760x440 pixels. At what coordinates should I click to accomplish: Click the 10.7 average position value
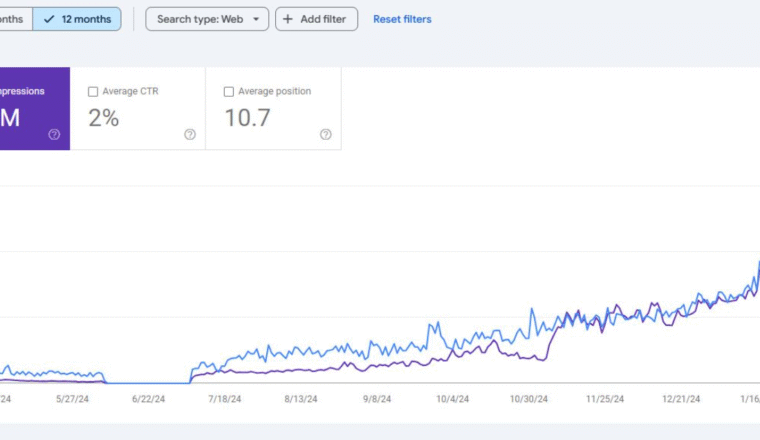[248, 118]
